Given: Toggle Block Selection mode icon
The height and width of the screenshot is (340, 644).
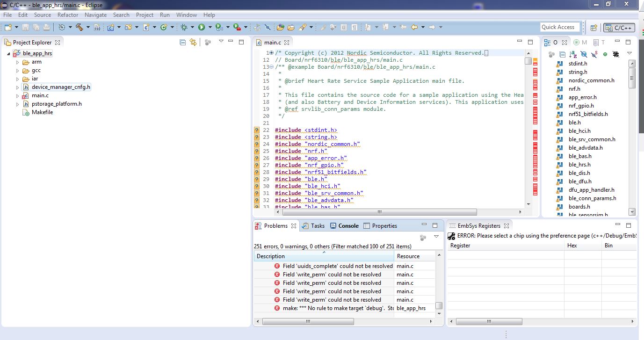Looking at the screenshot, I should (344, 27).
